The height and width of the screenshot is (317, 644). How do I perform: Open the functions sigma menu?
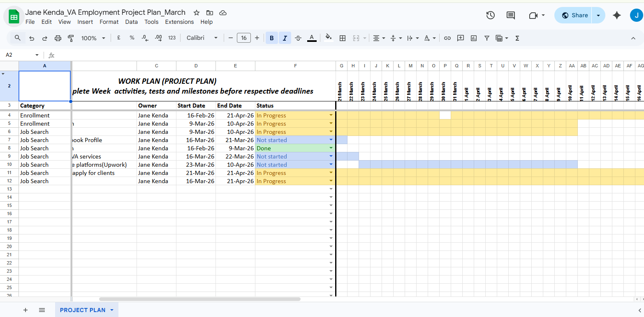pos(517,38)
